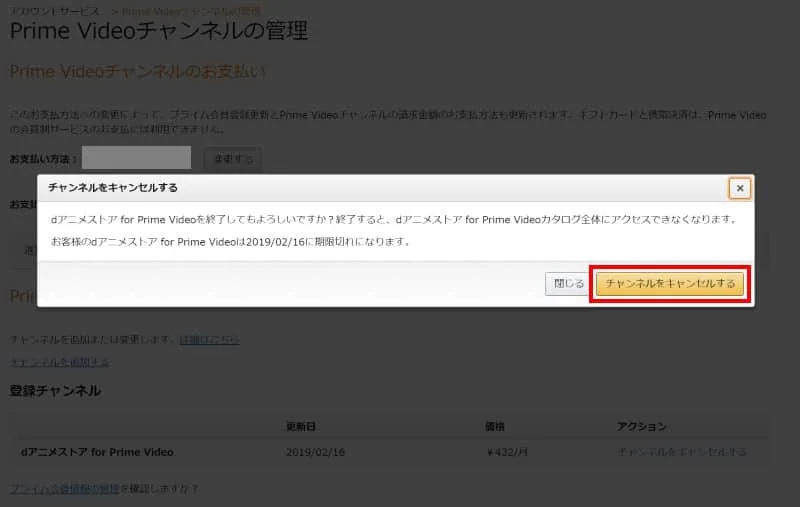Image resolution: width=800 pixels, height=507 pixels.
Task: Click the greyed-out お支払い方法 field
Action: (136, 158)
